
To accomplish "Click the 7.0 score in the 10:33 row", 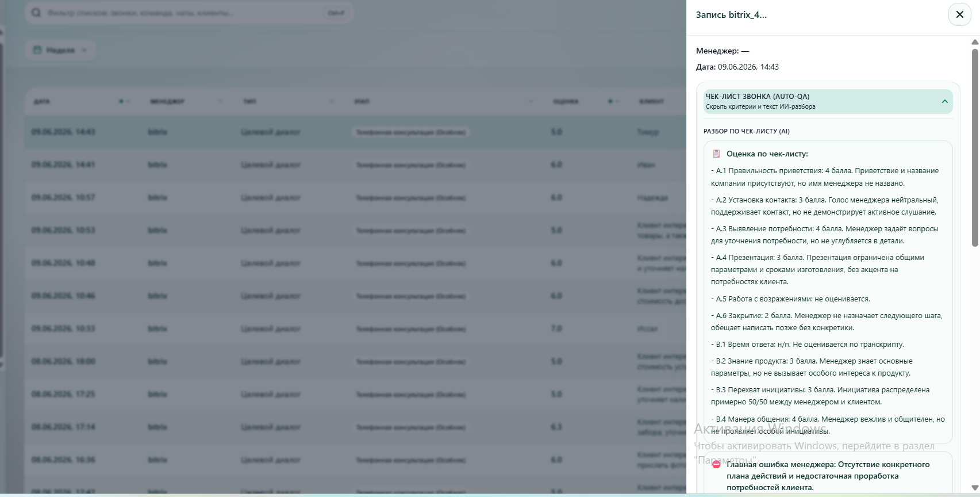I will [556, 328].
